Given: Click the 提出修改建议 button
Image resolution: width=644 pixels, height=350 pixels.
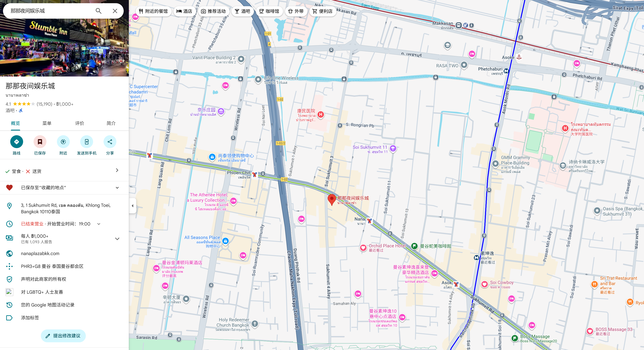Looking at the screenshot, I should pos(63,335).
